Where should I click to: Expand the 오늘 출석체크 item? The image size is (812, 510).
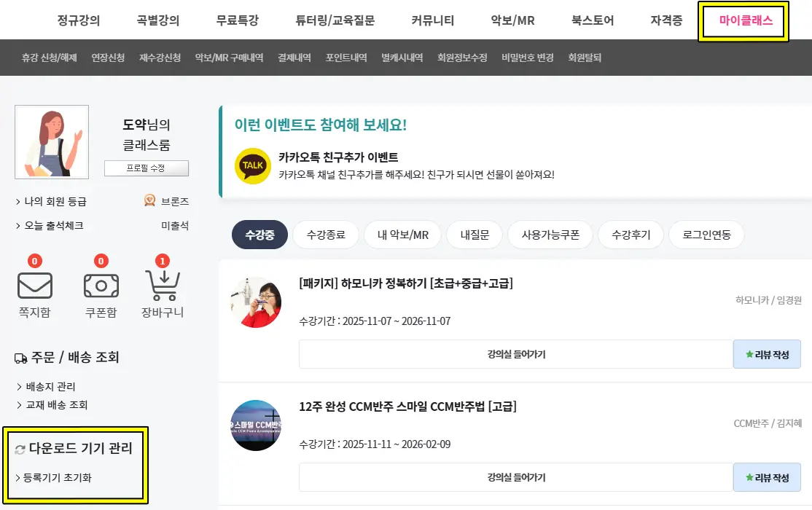pyautogui.click(x=52, y=226)
